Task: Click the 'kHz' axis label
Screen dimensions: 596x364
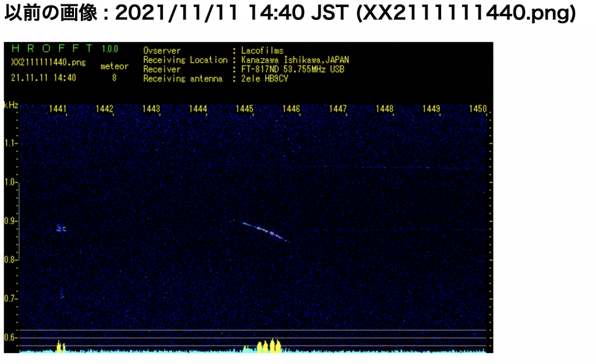Action: [11, 105]
